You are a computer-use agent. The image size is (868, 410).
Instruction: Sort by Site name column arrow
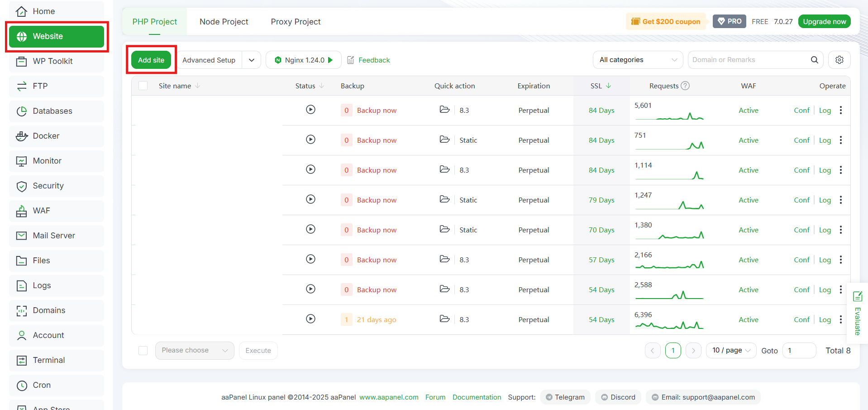197,86
